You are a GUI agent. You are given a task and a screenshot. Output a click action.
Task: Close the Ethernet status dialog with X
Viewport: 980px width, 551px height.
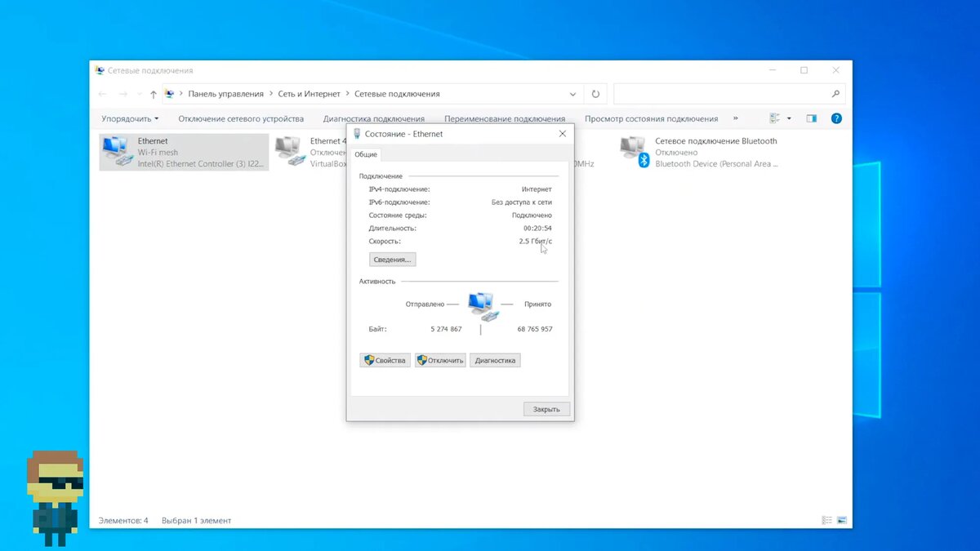tap(563, 134)
